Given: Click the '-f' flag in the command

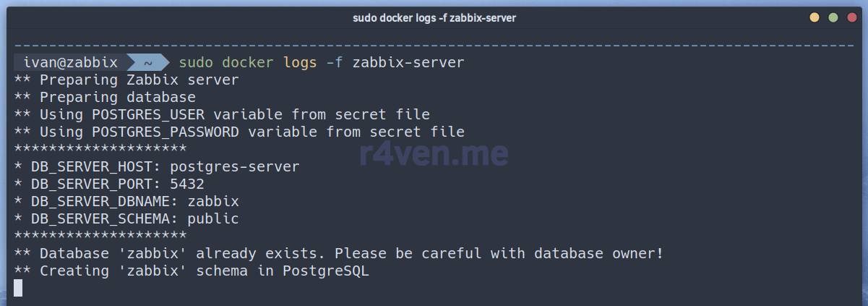Looking at the screenshot, I should (x=335, y=63).
